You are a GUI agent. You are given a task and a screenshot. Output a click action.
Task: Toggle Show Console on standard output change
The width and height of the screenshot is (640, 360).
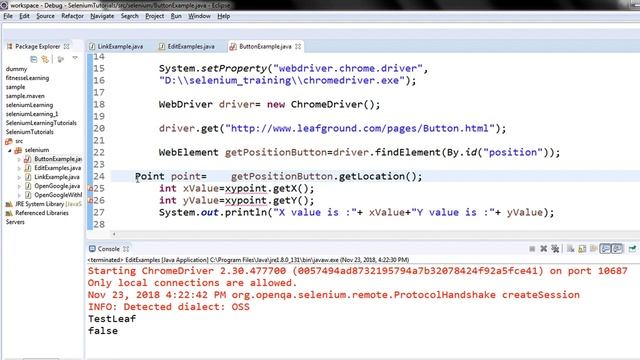click(605, 249)
